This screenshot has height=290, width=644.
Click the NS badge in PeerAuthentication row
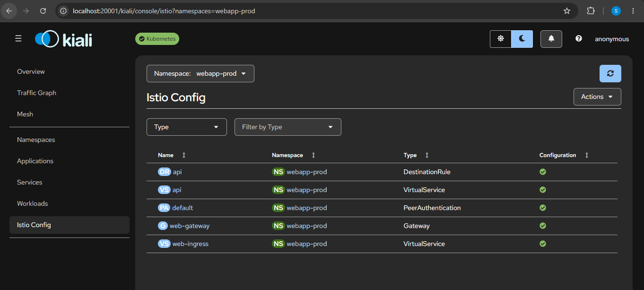pyautogui.click(x=278, y=208)
